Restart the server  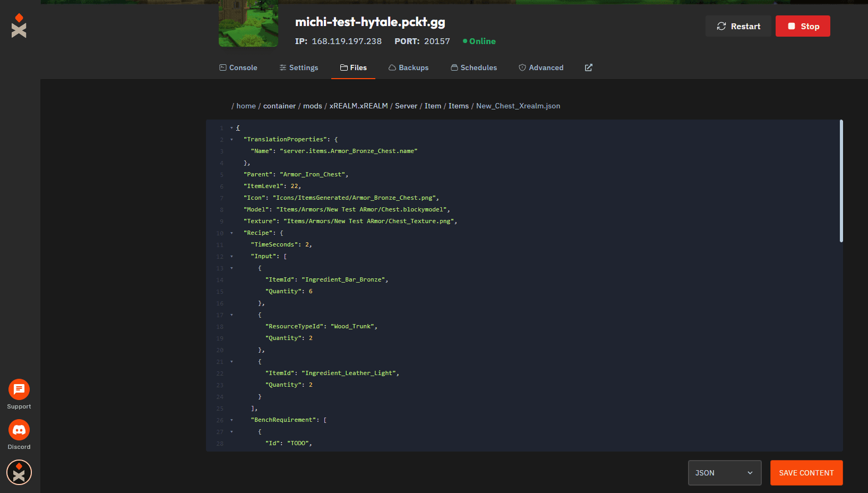738,25
